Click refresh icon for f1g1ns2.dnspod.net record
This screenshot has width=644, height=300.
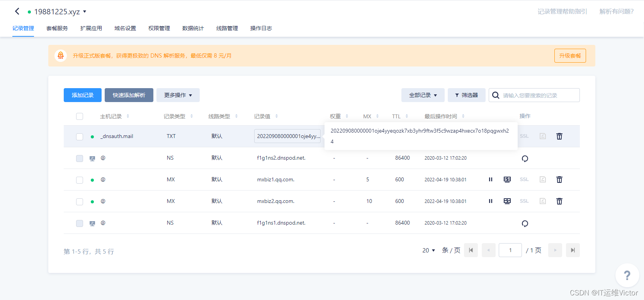[x=525, y=159]
